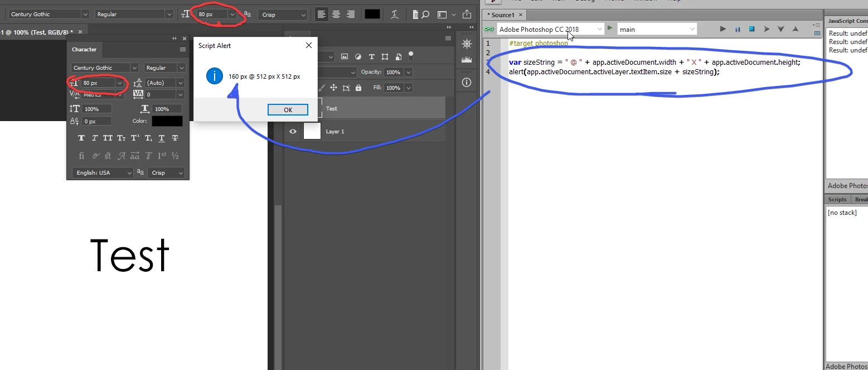Viewport: 868px width, 370px height.
Task: Click the Lock position move icon
Action: click(333, 88)
